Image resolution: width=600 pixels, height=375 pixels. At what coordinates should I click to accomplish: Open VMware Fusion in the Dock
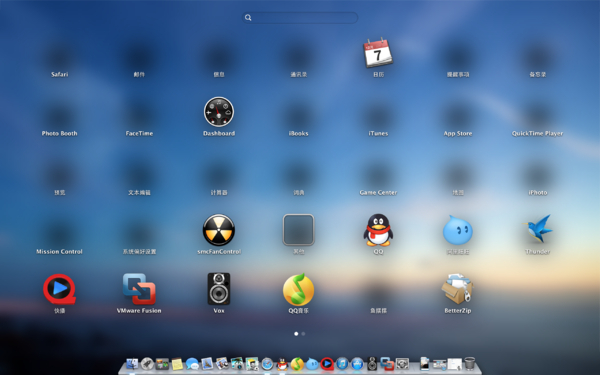(x=387, y=364)
